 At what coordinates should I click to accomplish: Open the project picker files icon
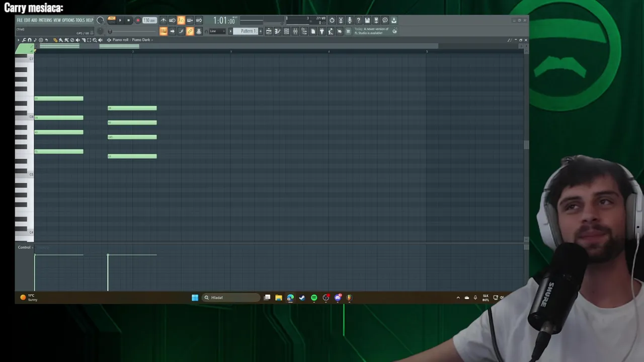[313, 31]
